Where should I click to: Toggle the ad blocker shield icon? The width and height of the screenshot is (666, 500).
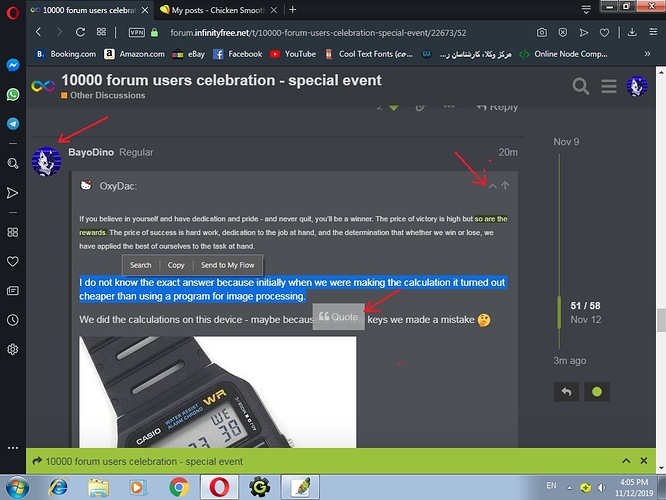point(563,32)
